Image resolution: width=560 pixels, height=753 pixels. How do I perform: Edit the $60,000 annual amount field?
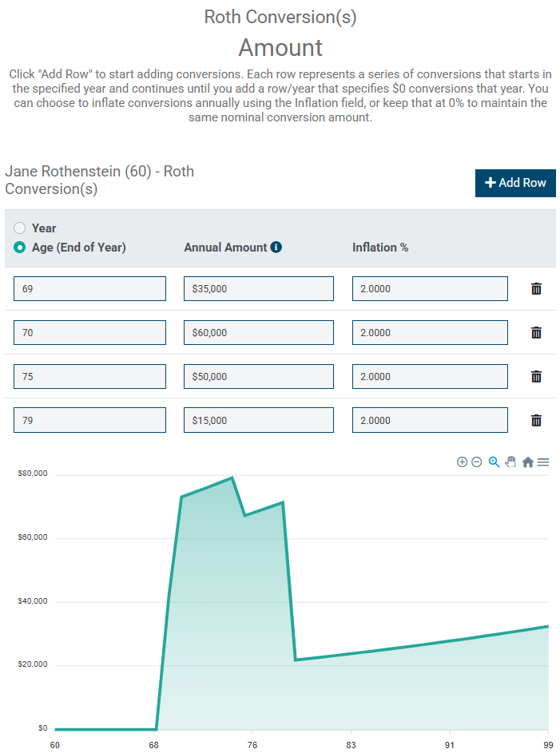[258, 332]
